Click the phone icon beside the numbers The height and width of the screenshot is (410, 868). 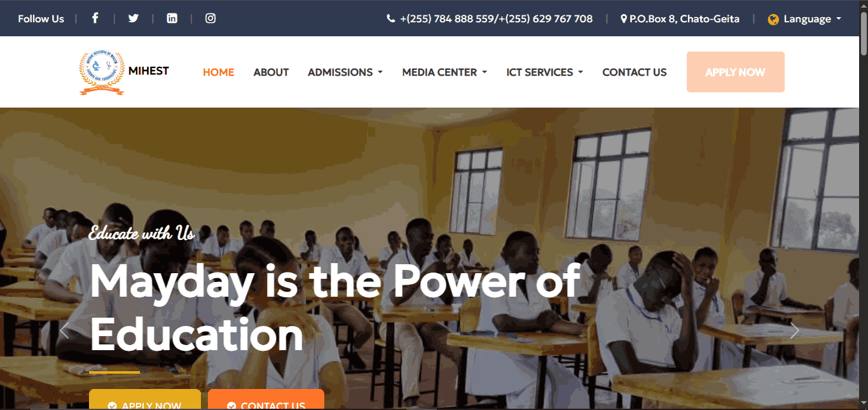tap(391, 19)
